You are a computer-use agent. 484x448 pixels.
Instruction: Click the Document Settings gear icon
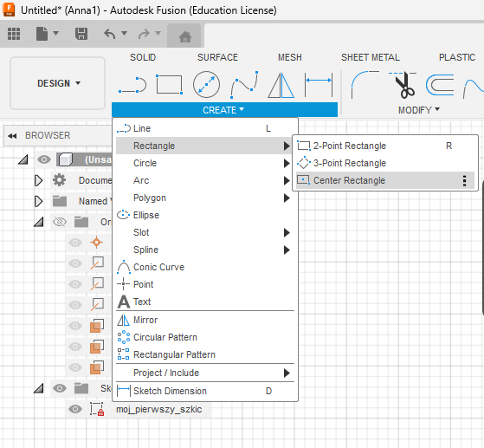(59, 180)
